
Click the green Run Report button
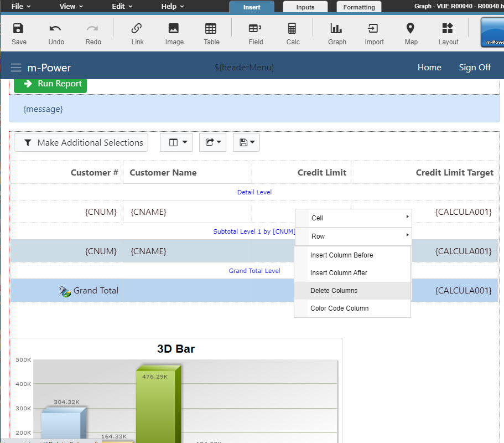[50, 85]
